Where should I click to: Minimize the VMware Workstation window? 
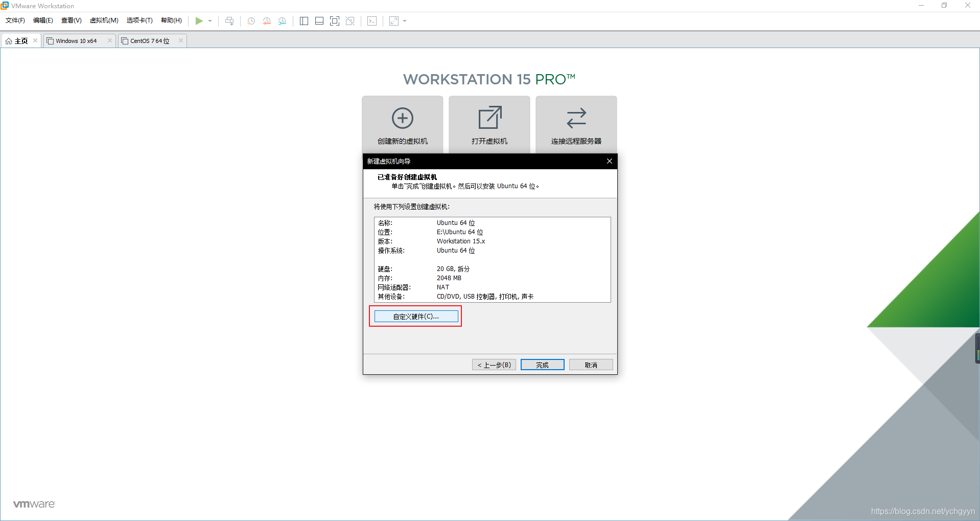921,6
